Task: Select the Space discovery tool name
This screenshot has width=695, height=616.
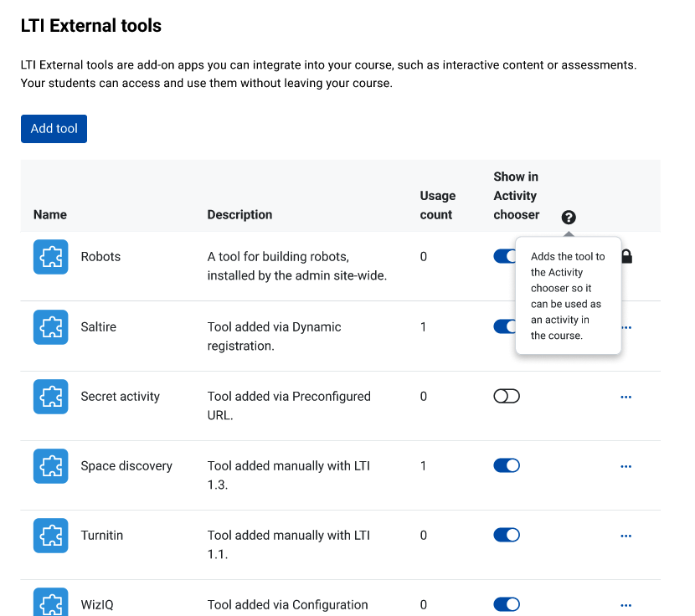Action: click(126, 466)
